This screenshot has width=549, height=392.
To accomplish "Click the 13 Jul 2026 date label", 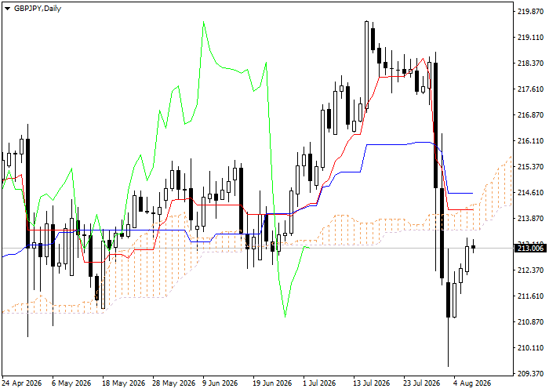I will [x=372, y=383].
